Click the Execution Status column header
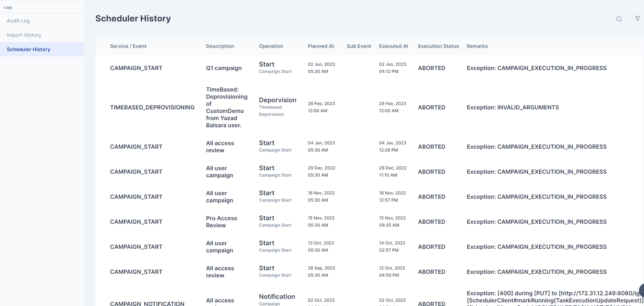The height and width of the screenshot is (306, 644). (438, 46)
